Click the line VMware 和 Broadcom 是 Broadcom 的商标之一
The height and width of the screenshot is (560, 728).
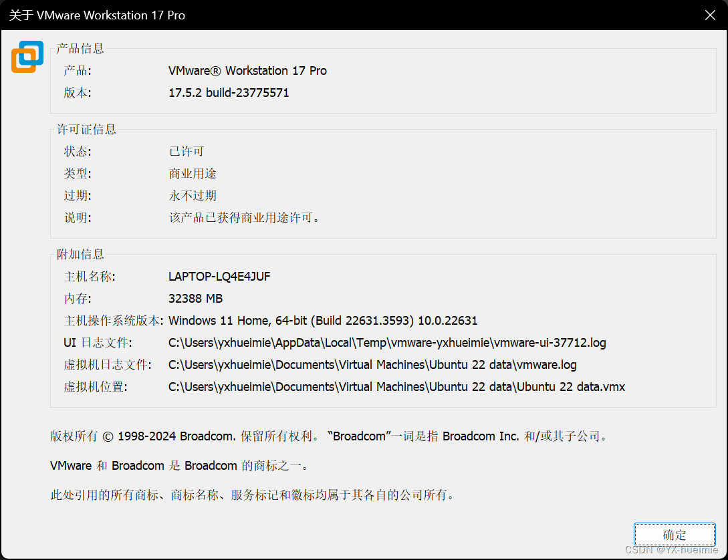[179, 465]
